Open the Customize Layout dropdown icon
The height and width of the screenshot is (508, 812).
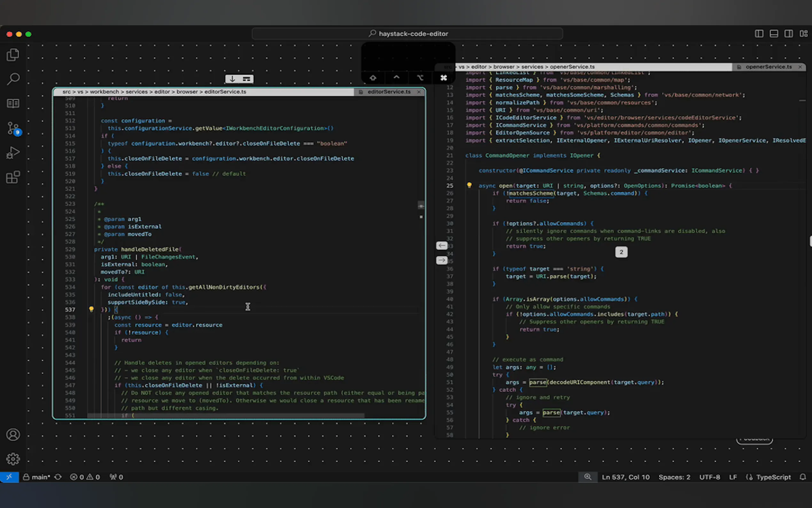coord(803,34)
